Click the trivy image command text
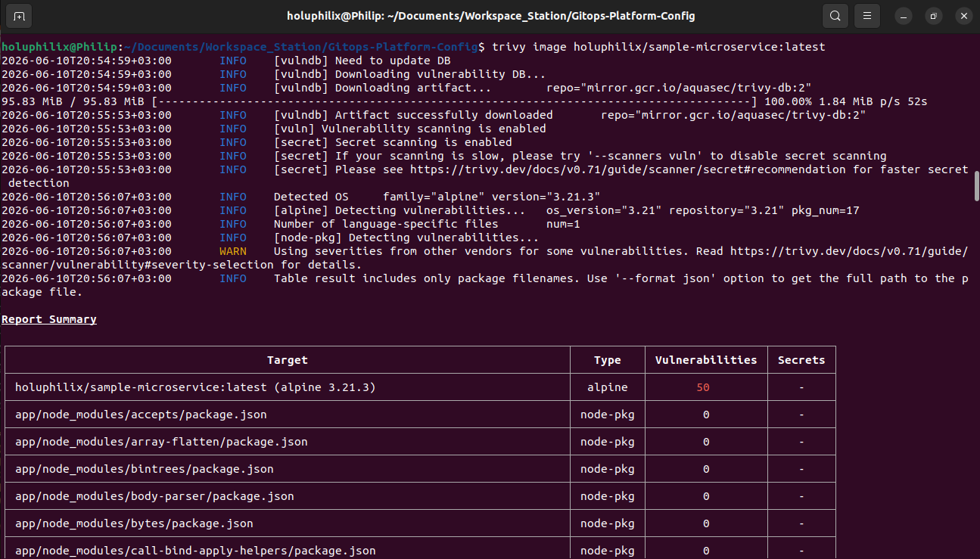The height and width of the screenshot is (559, 980). pos(658,47)
